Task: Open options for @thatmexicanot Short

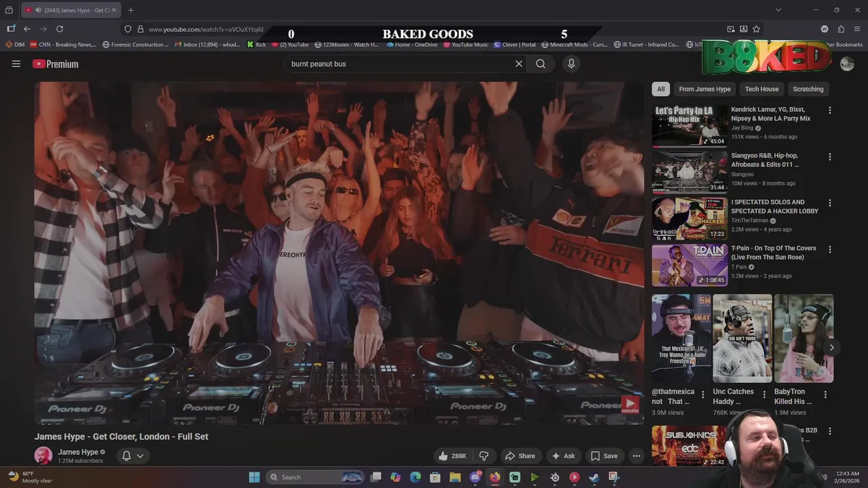Action: (x=703, y=394)
